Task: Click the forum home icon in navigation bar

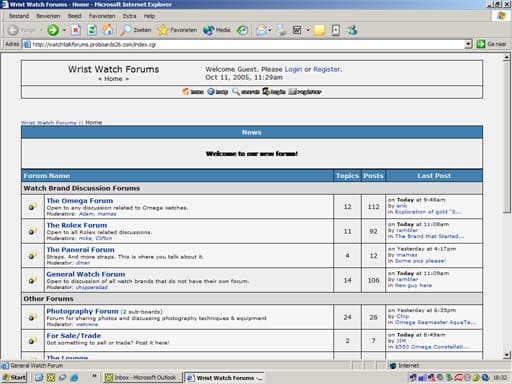Action: [193, 92]
